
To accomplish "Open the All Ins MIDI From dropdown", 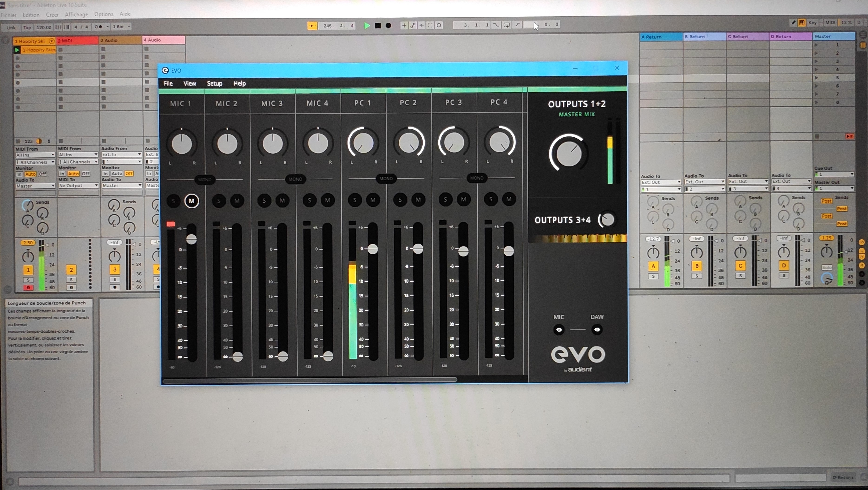I will coord(35,155).
